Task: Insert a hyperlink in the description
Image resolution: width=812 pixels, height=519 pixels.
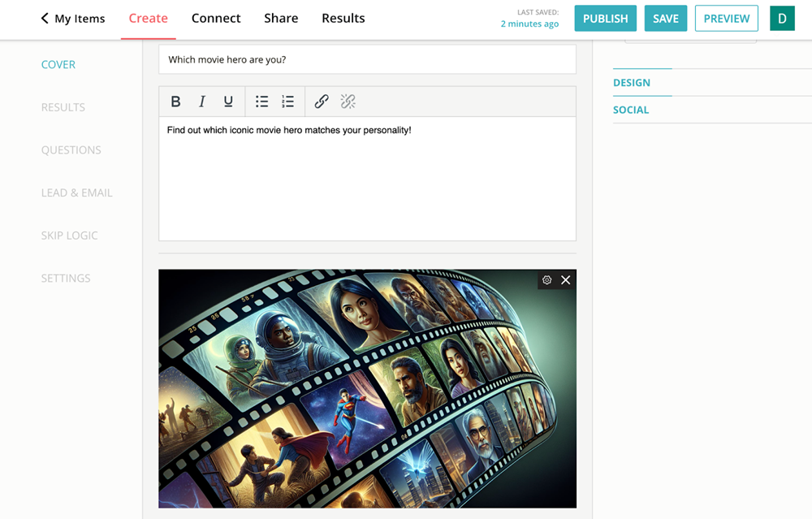Action: pyautogui.click(x=321, y=101)
